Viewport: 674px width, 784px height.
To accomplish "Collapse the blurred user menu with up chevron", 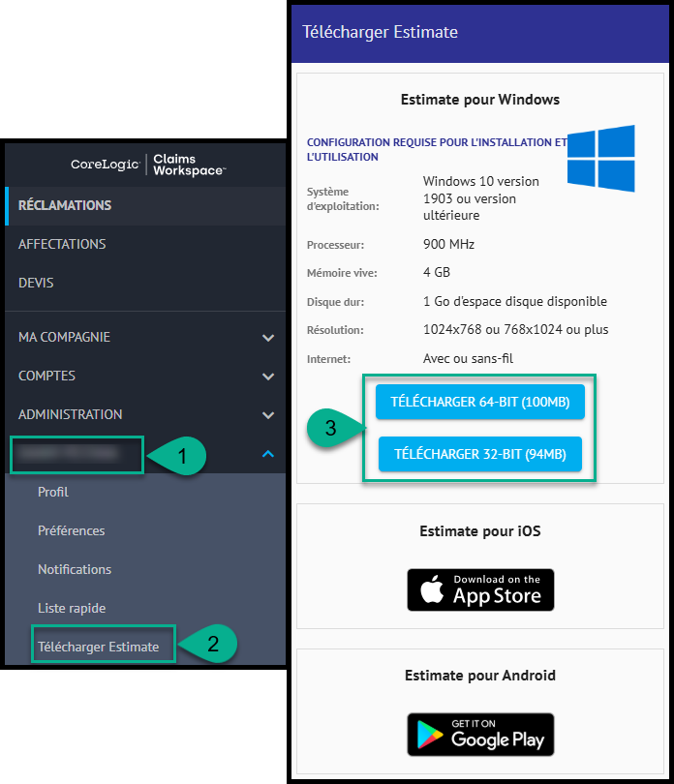I will pos(268,454).
